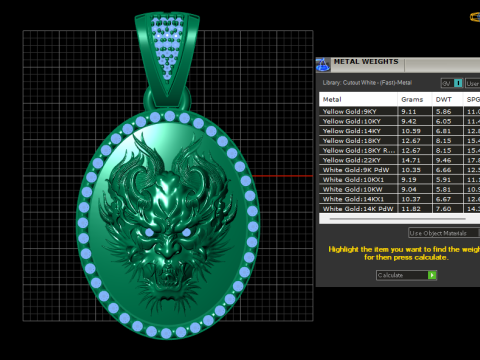Click the 8.15 DWT value for Yellow Gold:18KY R...
The height and width of the screenshot is (360, 480).
click(x=444, y=150)
